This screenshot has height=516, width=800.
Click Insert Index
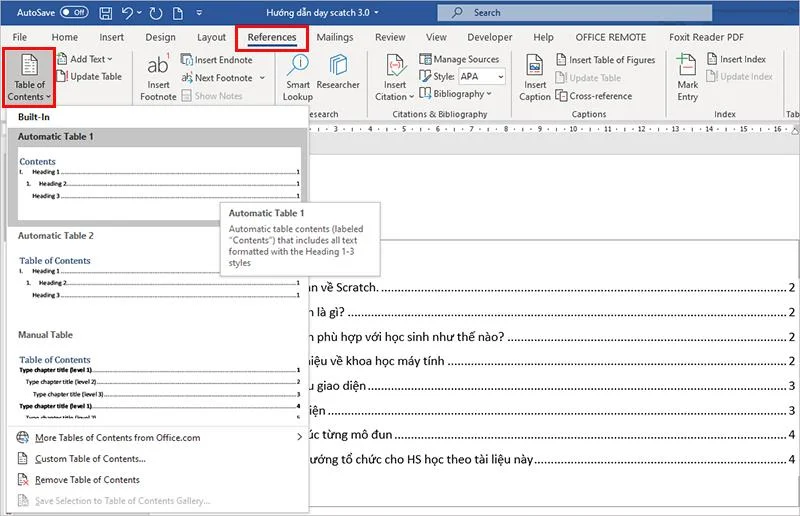pyautogui.click(x=736, y=59)
